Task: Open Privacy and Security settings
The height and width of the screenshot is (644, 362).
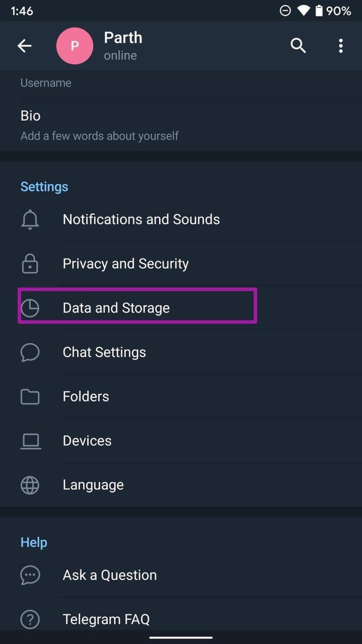Action: 125,263
